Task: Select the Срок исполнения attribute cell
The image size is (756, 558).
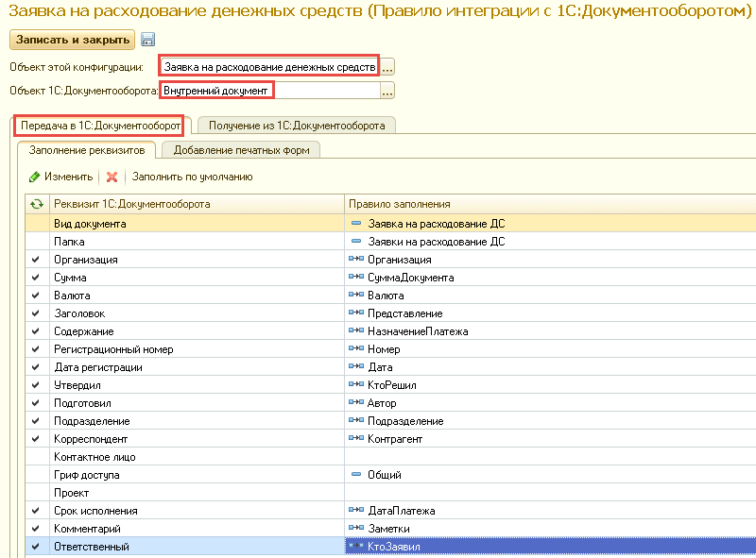Action: (x=197, y=510)
